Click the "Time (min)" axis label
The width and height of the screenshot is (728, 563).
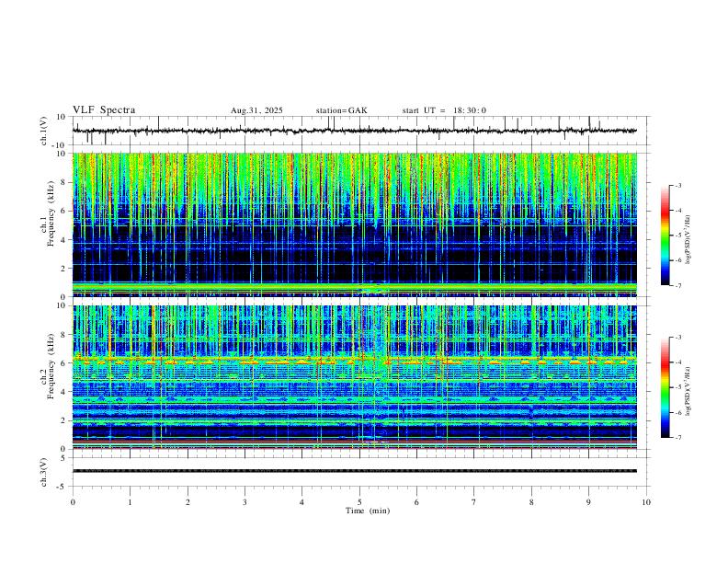coord(368,511)
